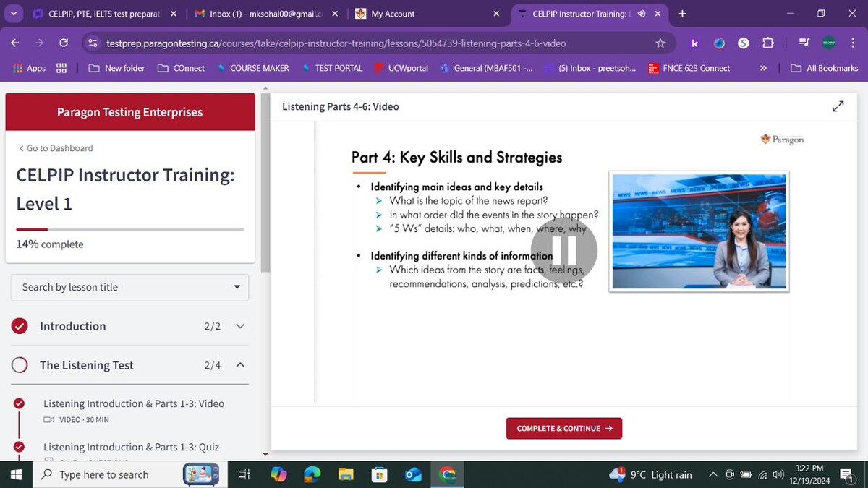Open Microsoft Outlook from the taskbar
868x488 pixels.
[413, 474]
